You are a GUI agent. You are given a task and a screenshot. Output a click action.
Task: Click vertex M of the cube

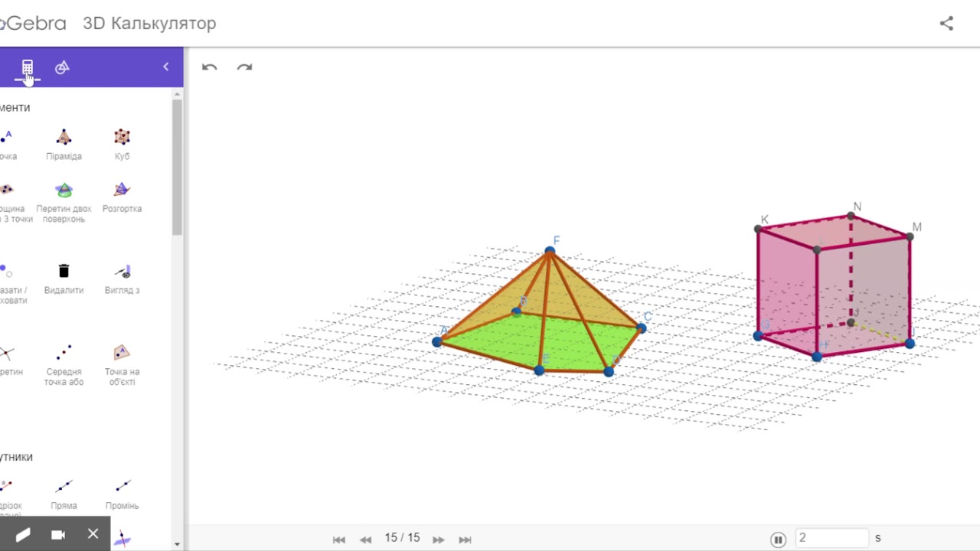tap(910, 236)
